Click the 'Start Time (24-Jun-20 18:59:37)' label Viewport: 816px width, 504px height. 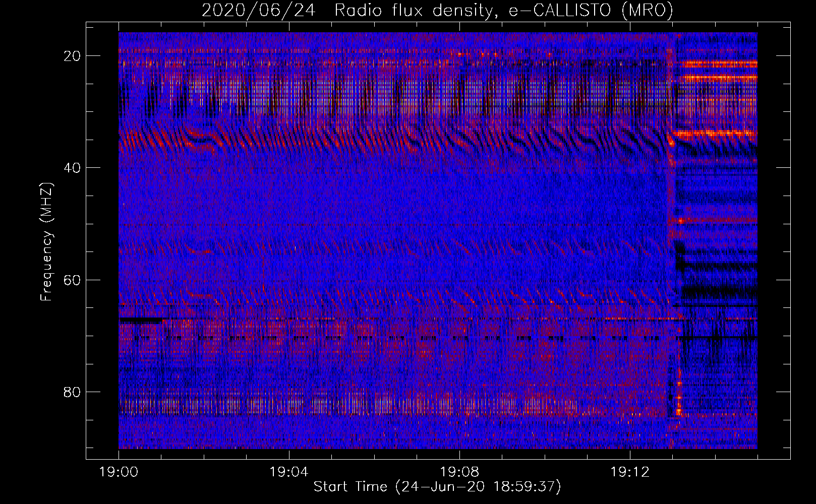[437, 487]
